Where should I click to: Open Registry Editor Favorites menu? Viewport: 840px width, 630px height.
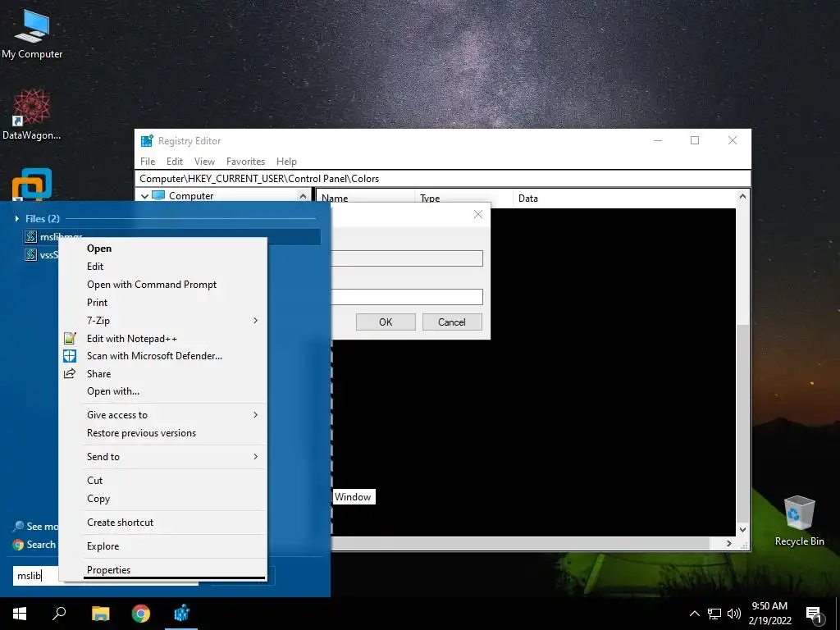245,162
